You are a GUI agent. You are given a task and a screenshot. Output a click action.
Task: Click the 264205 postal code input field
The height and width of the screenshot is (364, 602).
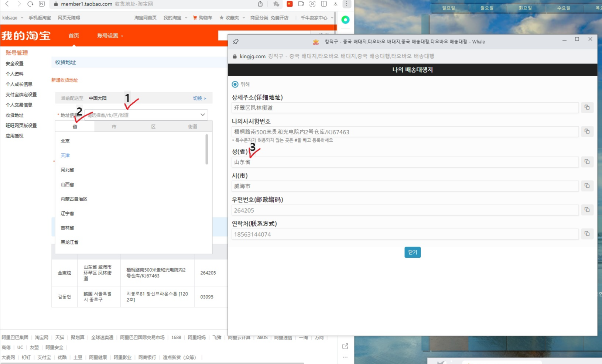405,210
